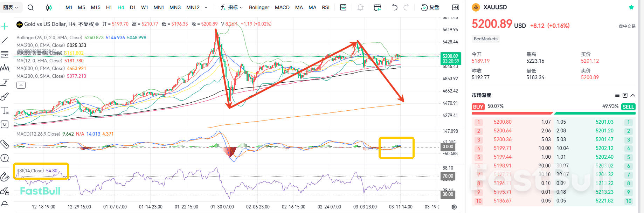Open the 图表 dropdown menu

(x=11, y=7)
